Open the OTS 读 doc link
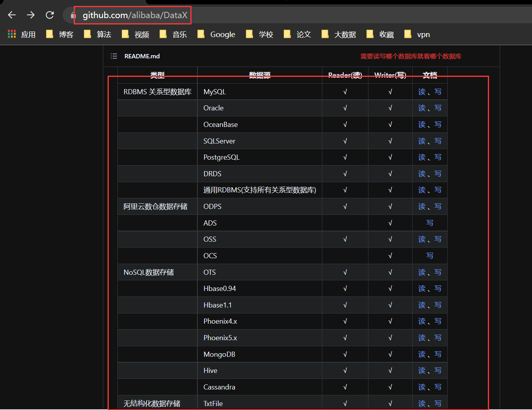Viewport: 532px width, 410px height. click(422, 272)
